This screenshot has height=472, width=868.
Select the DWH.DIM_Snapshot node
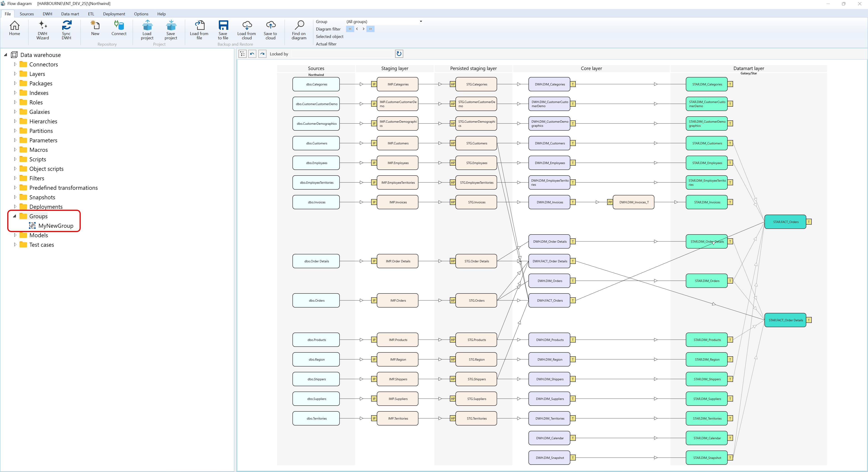point(549,458)
